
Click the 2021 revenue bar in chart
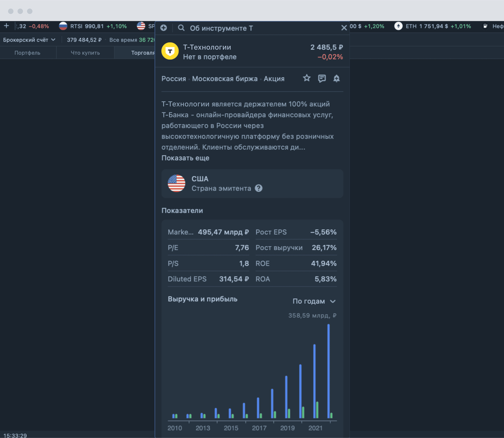click(315, 381)
